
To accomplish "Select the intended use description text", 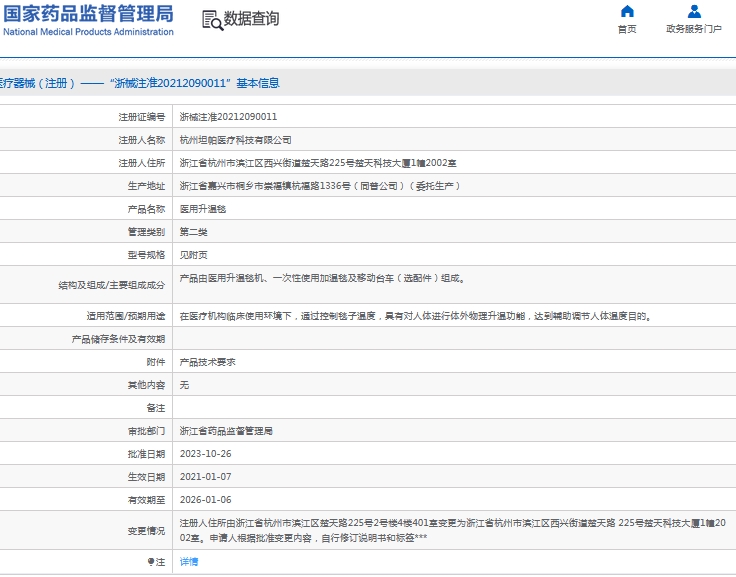I will (416, 316).
